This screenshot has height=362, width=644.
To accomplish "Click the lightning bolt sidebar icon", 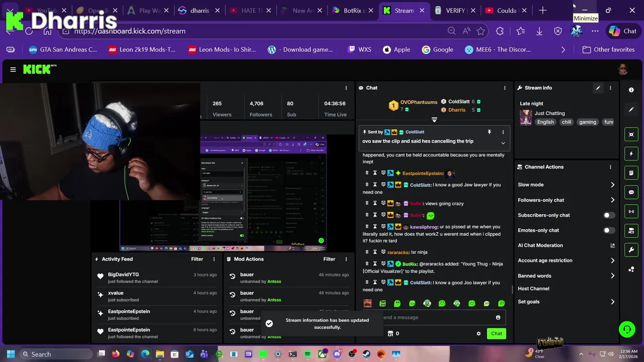I will pyautogui.click(x=631, y=154).
